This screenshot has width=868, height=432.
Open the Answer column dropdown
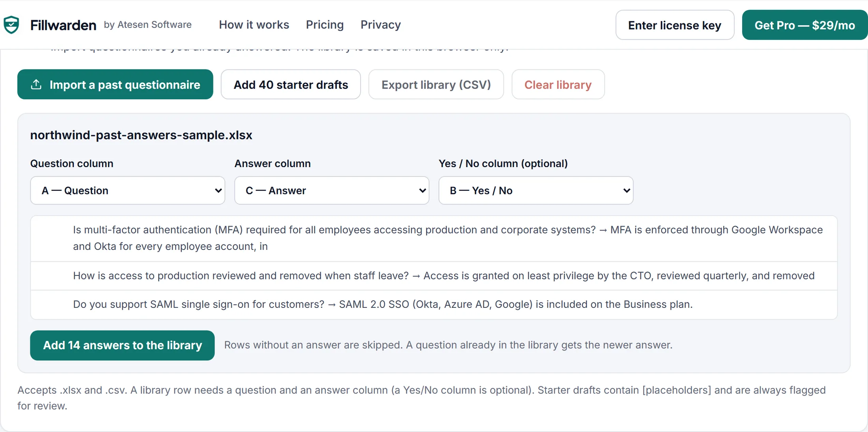[332, 190]
